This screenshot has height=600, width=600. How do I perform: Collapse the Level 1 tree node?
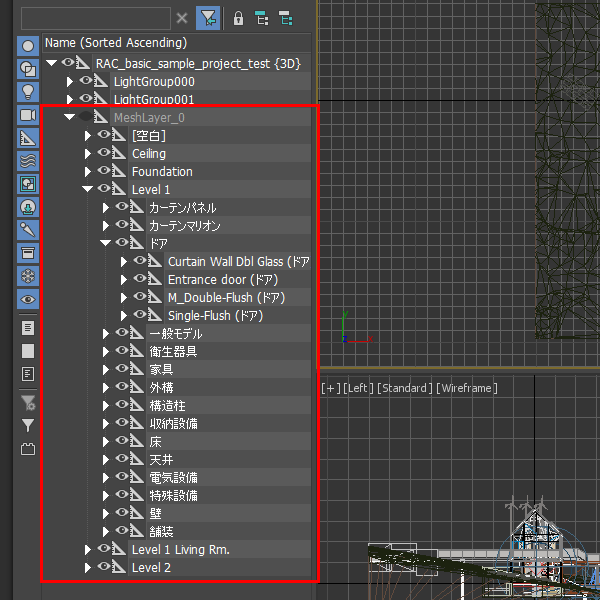pos(88,190)
